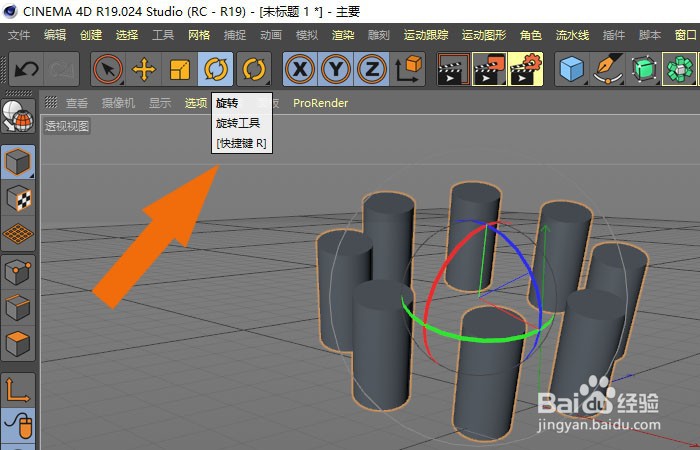
Task: Click the viewport menu grip dots icon
Action: click(51, 103)
